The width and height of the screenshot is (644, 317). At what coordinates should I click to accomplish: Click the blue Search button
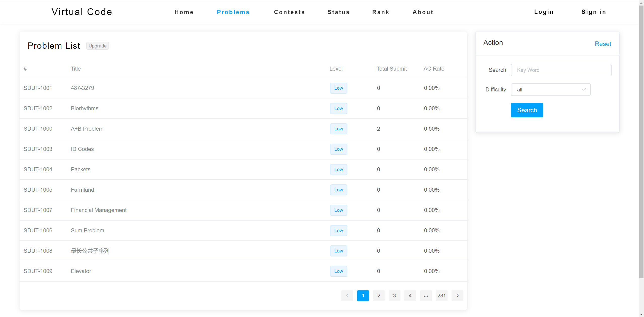point(527,110)
